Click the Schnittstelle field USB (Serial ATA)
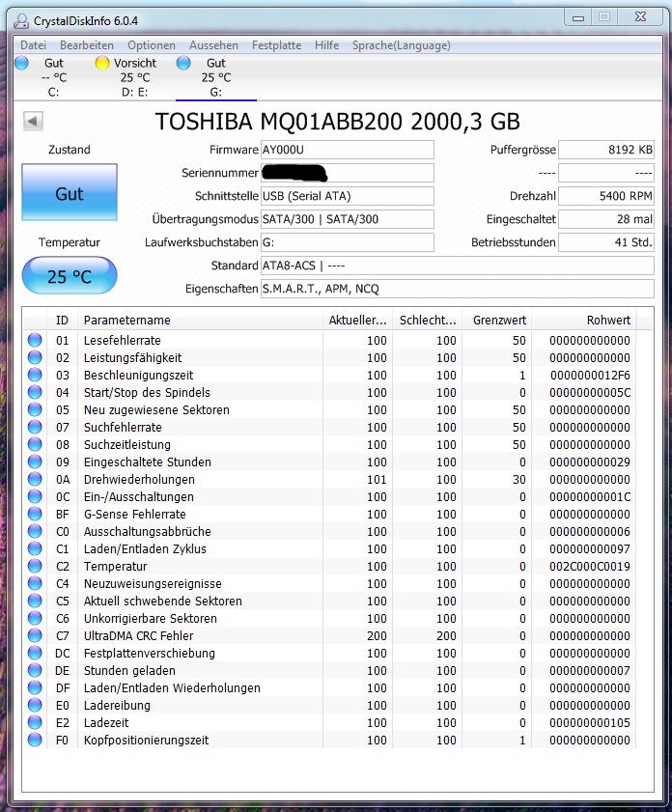 348,196
